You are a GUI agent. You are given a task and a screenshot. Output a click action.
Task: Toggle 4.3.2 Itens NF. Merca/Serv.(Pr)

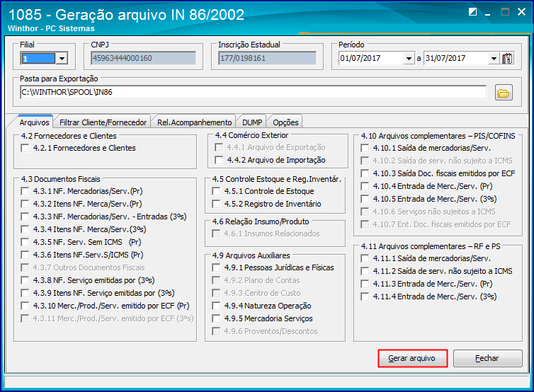tap(25, 204)
